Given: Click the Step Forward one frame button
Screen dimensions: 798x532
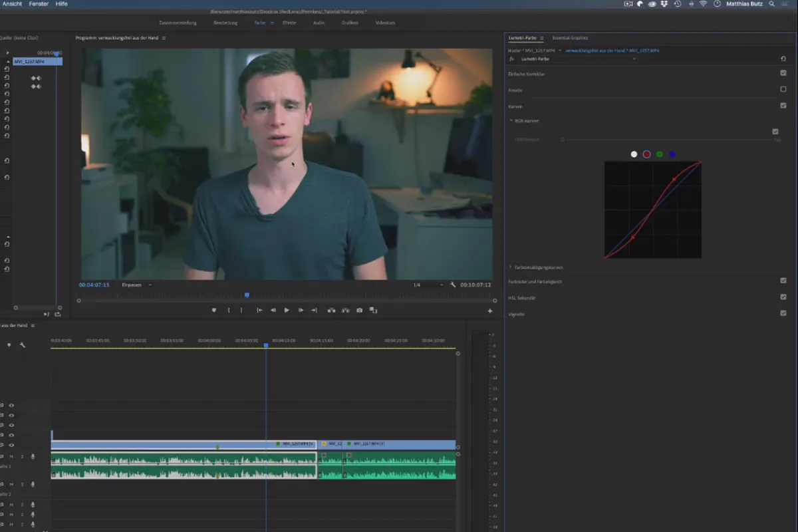Looking at the screenshot, I should point(301,310).
